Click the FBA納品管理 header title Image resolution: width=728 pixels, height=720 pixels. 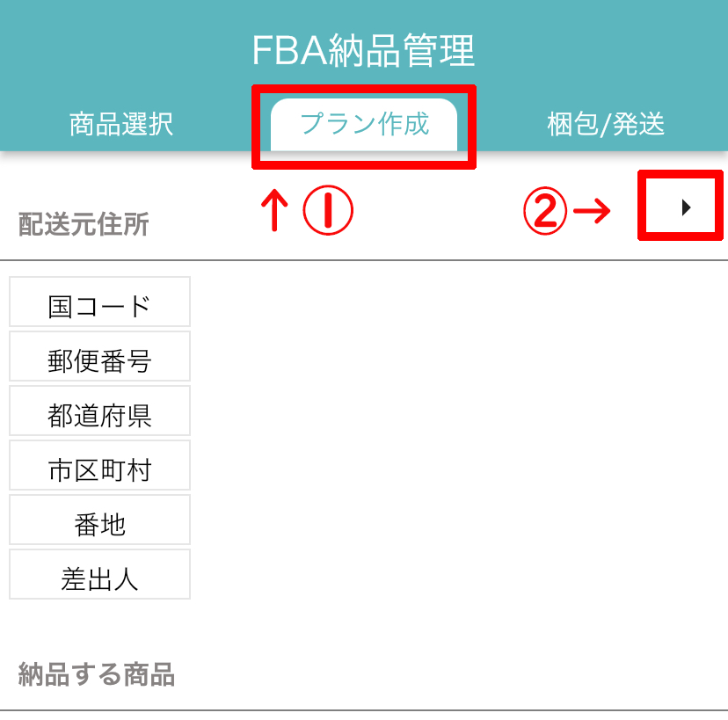click(x=363, y=51)
